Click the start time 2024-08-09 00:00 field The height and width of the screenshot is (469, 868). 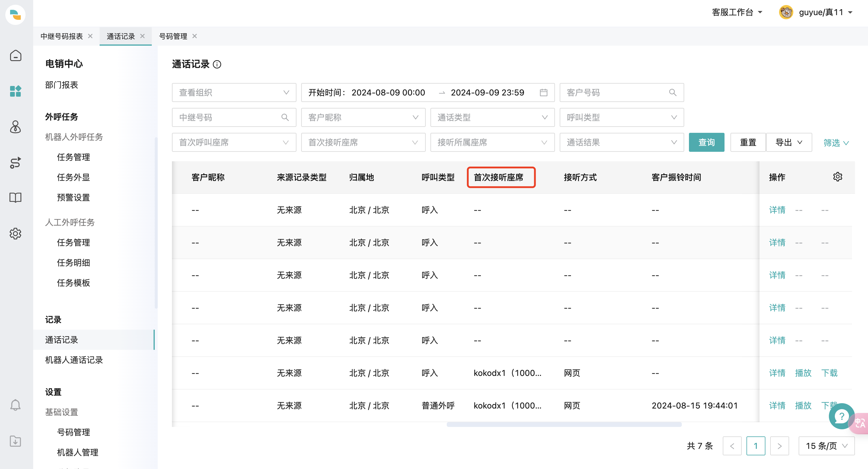point(388,93)
